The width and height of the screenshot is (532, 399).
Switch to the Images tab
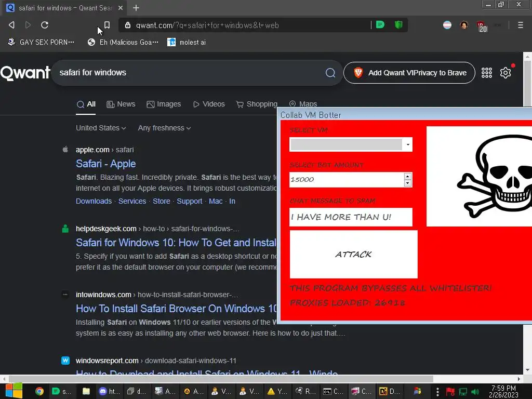tap(164, 104)
